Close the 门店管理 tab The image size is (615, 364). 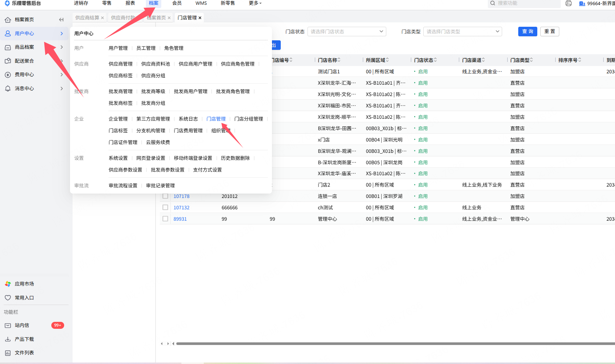tap(200, 18)
